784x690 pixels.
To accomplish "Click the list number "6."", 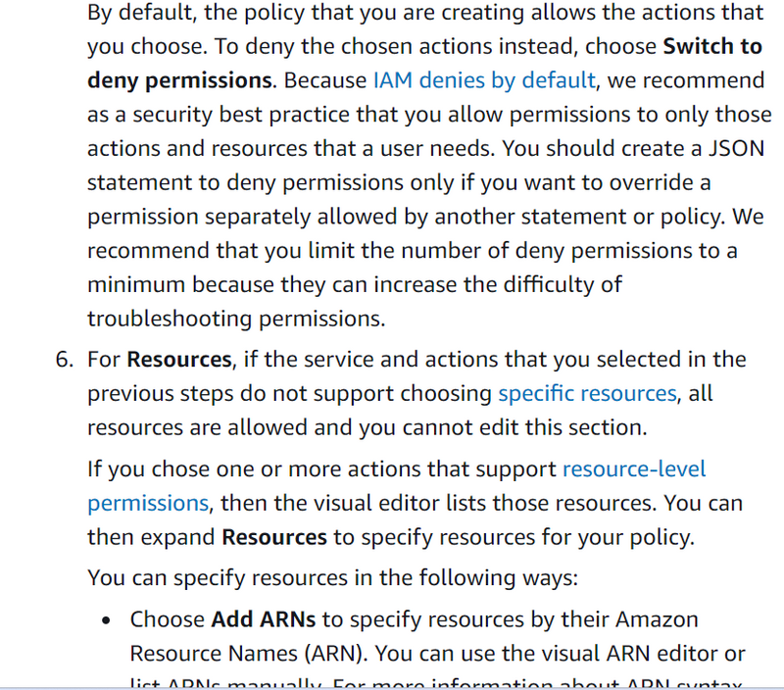I will [65, 360].
